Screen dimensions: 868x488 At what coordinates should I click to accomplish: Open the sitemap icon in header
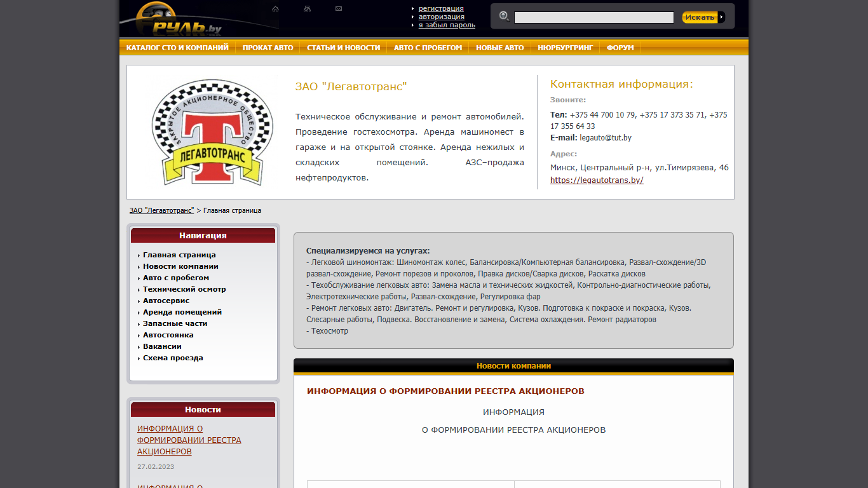(307, 9)
